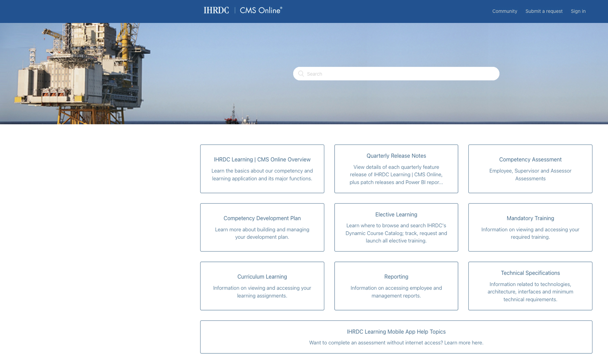Click Sign in
This screenshot has height=364, width=608.
point(578,11)
